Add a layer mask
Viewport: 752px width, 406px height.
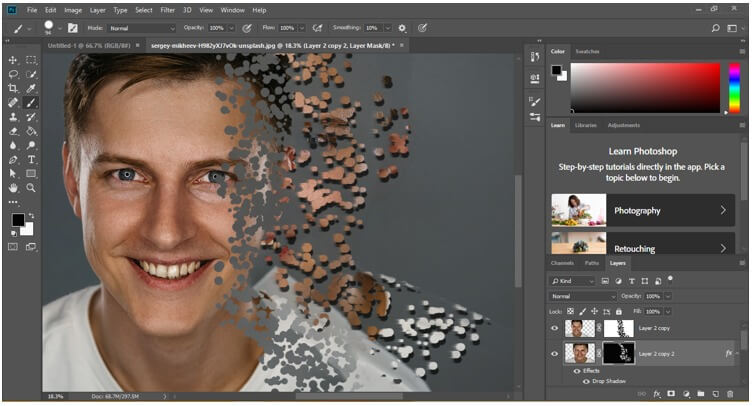(671, 394)
